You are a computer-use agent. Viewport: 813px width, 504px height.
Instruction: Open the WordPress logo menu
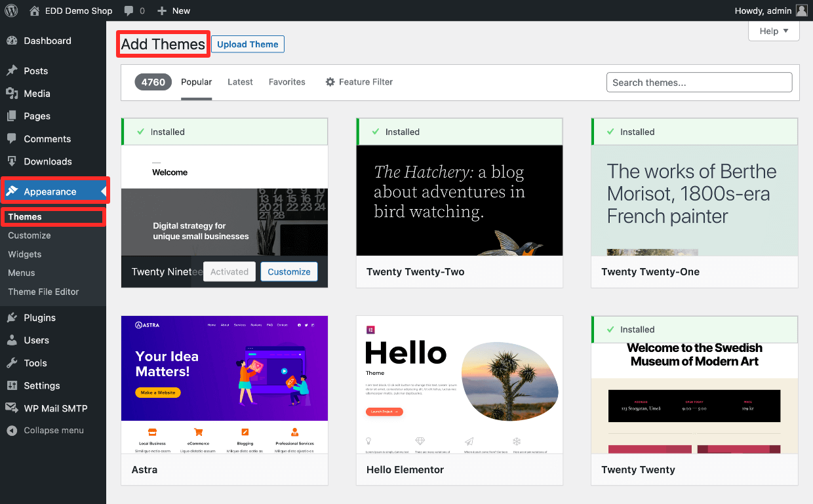click(x=11, y=10)
